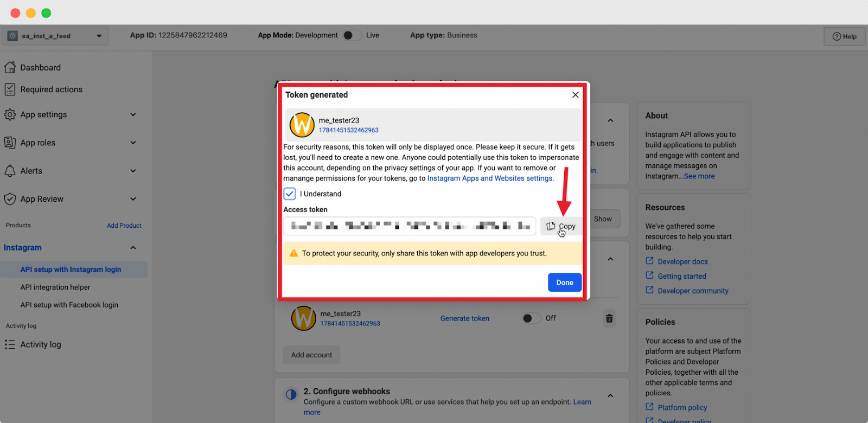Expand the App settings menu
Viewport: 868px width, 423px height.
click(x=133, y=114)
